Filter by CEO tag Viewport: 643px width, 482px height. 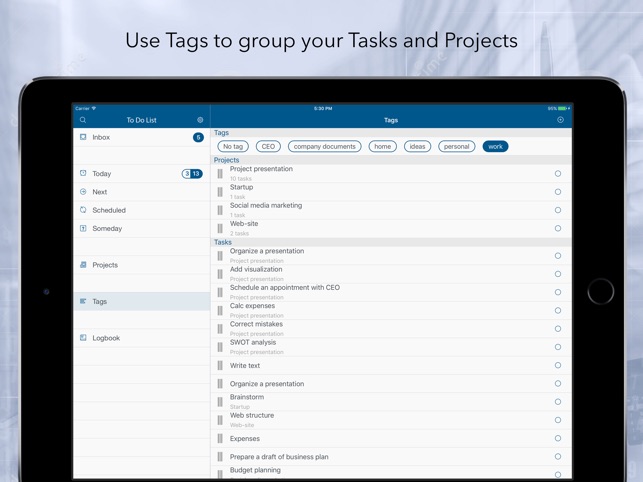point(268,146)
